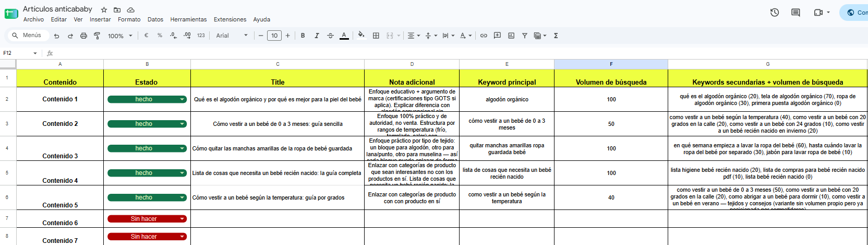
Task: Increase font size with plus button
Action: coord(287,36)
